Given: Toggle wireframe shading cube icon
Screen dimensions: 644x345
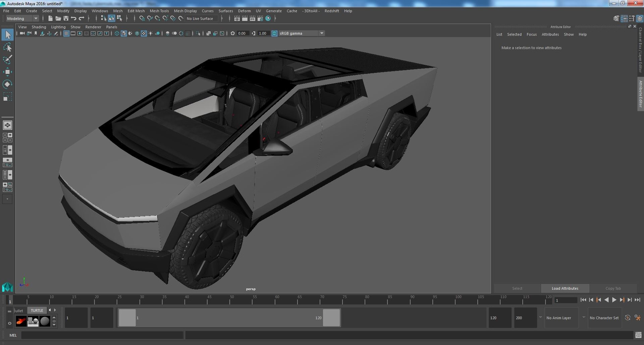Looking at the screenshot, I should point(117,33).
